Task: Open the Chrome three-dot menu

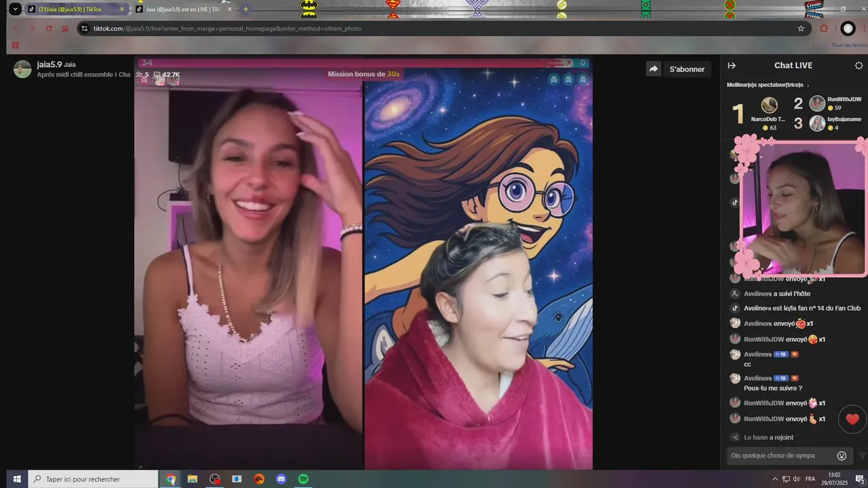Action: pyautogui.click(x=864, y=28)
